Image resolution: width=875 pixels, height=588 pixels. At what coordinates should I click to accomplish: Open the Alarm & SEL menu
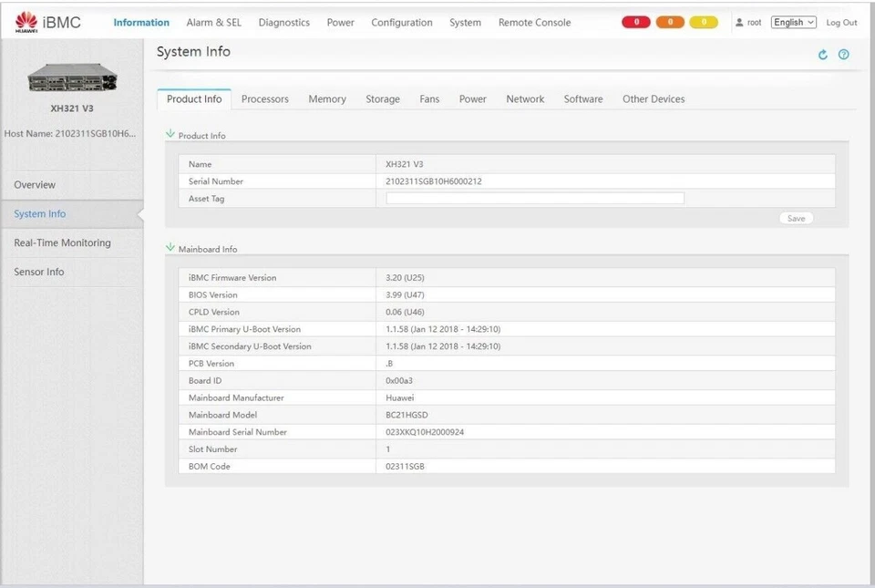click(214, 22)
